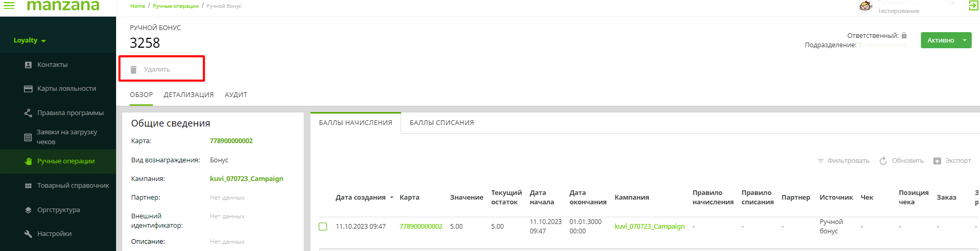The width and height of the screenshot is (980, 251).
Task: Click the Ручные операции breadcrumb link
Action: point(176,6)
